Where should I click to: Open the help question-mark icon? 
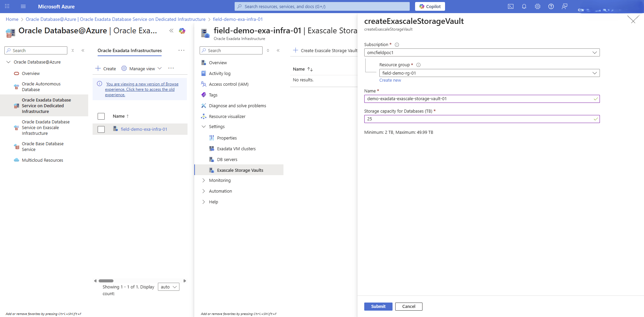coord(551,6)
